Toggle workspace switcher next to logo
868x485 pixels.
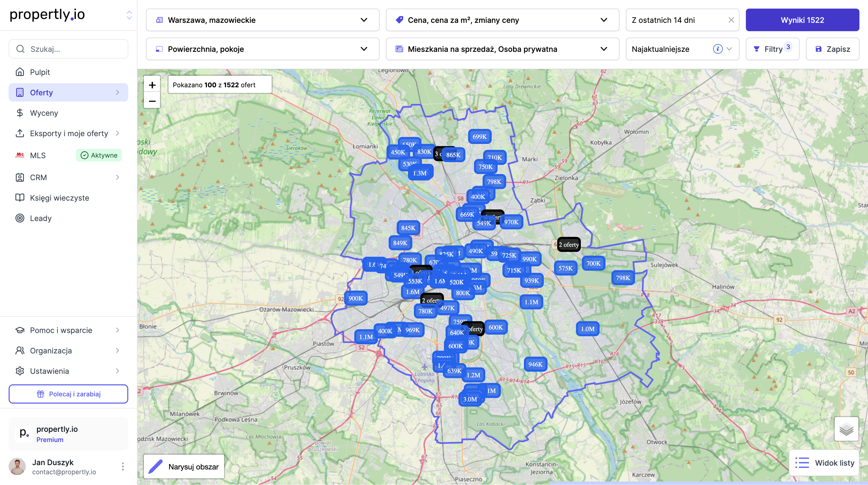[x=129, y=15]
